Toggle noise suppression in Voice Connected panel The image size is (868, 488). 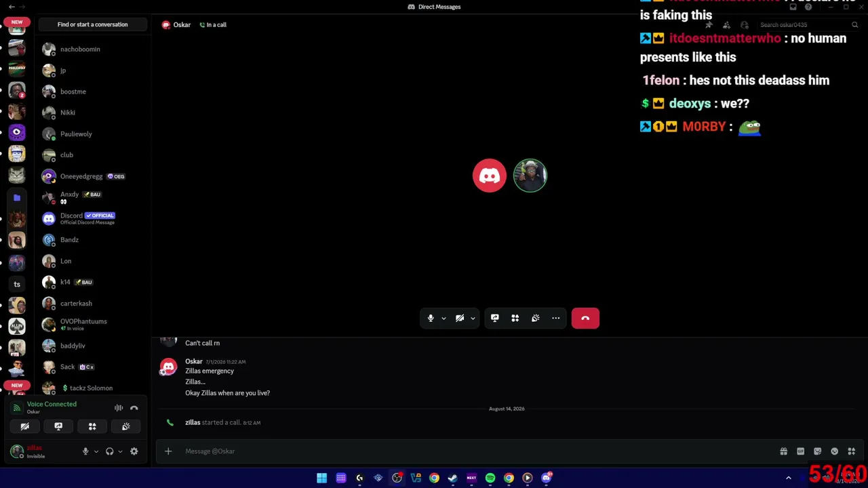119,408
